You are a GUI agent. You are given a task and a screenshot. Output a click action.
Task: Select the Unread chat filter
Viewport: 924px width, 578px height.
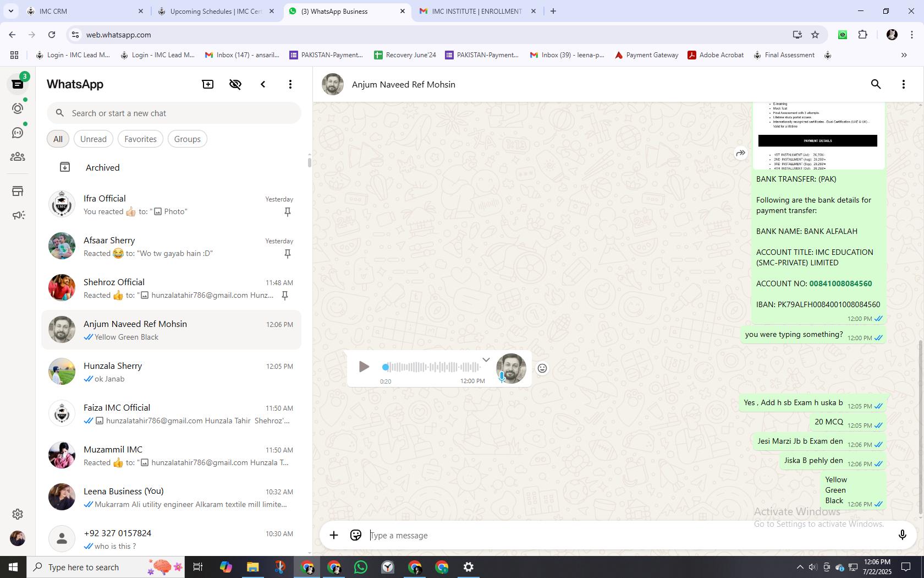click(94, 139)
